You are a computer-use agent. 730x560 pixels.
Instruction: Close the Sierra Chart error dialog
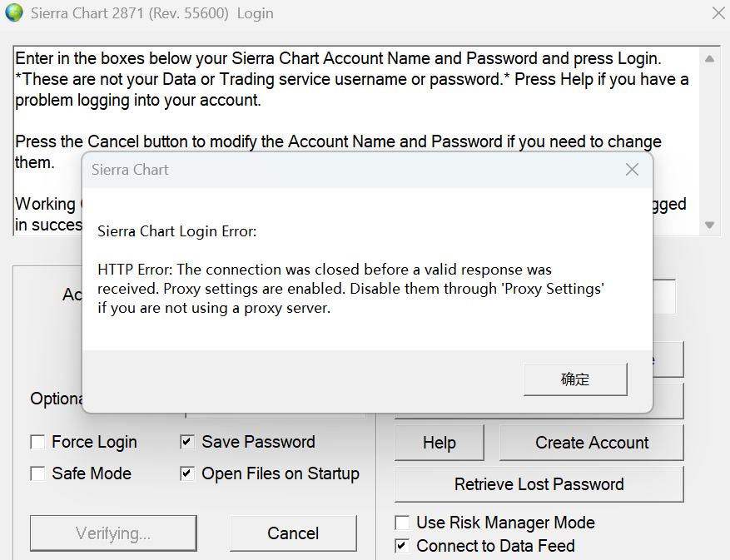[632, 170]
